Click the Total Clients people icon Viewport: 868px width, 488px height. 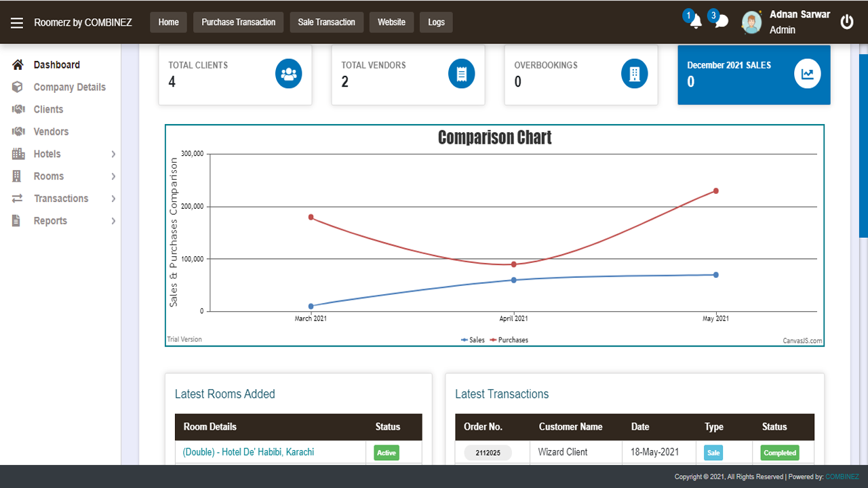288,74
